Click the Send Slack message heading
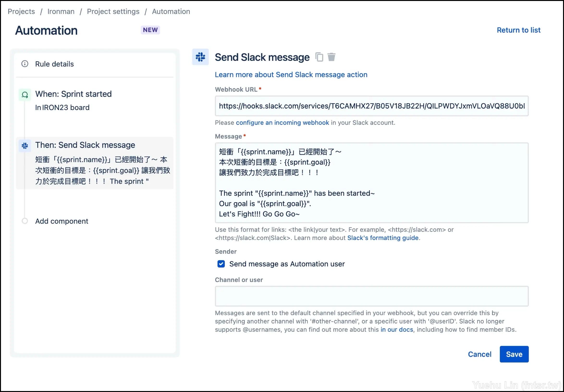The image size is (564, 392). click(262, 57)
